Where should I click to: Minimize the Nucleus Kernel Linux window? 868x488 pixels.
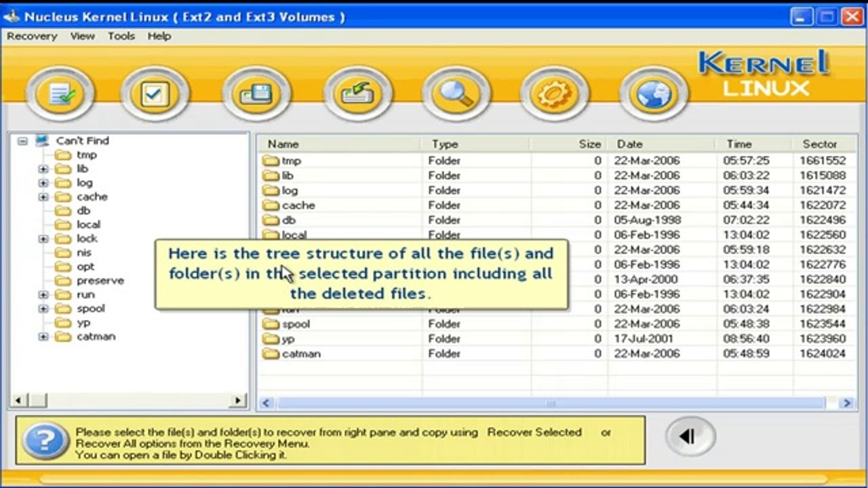pyautogui.click(x=803, y=16)
